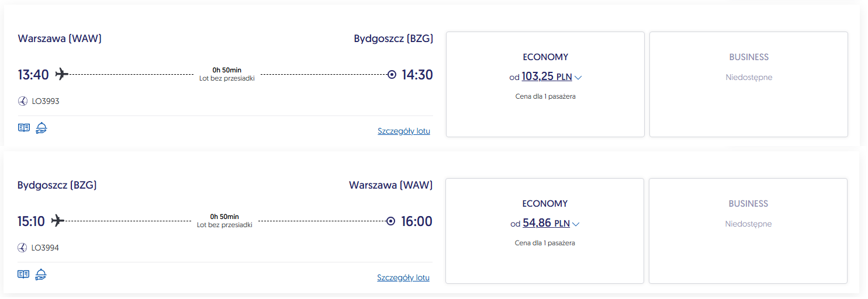Select the 54,86 PLN economy price
The width and height of the screenshot is (868, 299).
pyautogui.click(x=546, y=223)
